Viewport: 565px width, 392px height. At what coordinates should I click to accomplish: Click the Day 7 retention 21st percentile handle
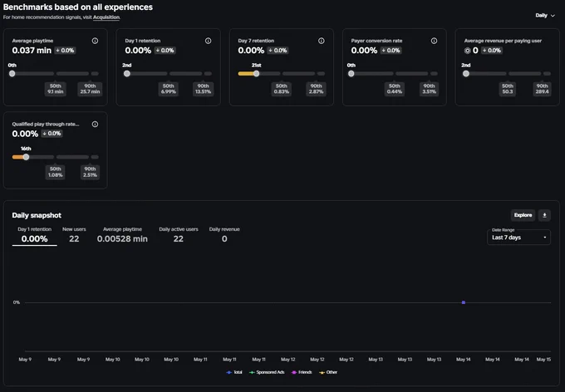click(x=256, y=73)
